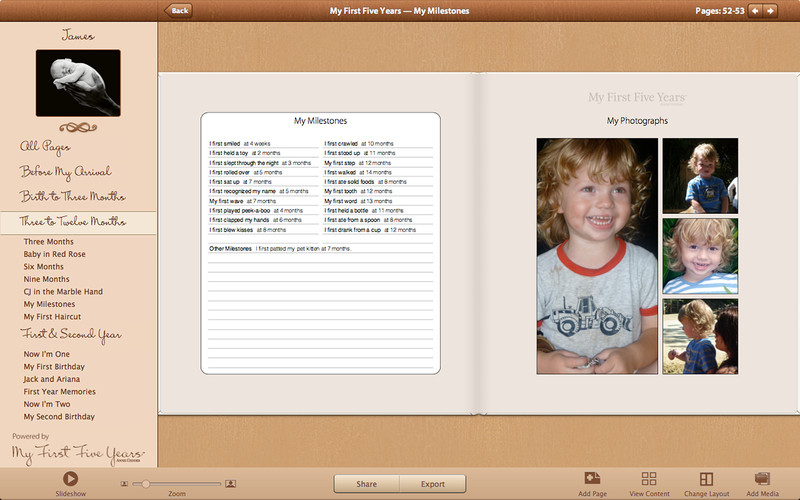This screenshot has width=800, height=500.
Task: Click the Export button
Action: point(432,484)
